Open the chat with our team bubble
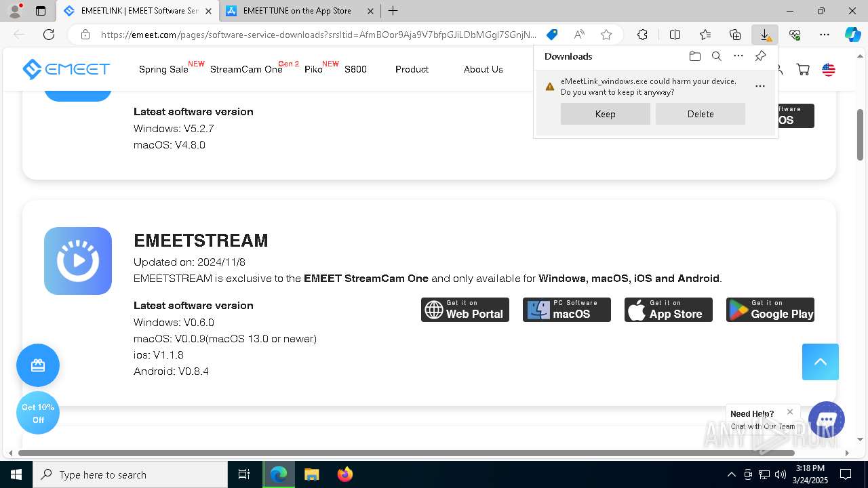The image size is (868, 488). tap(827, 419)
